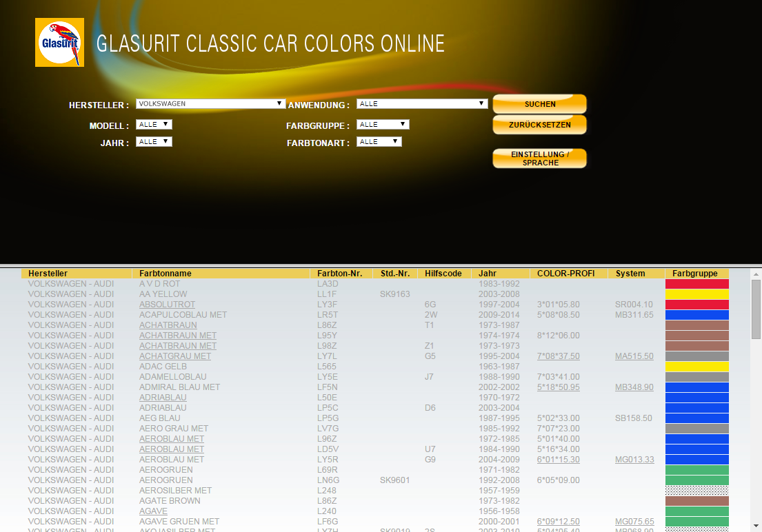762x532 pixels.
Task: Open the Hersteller dropdown showing VOLKSWAGEN
Action: click(210, 103)
